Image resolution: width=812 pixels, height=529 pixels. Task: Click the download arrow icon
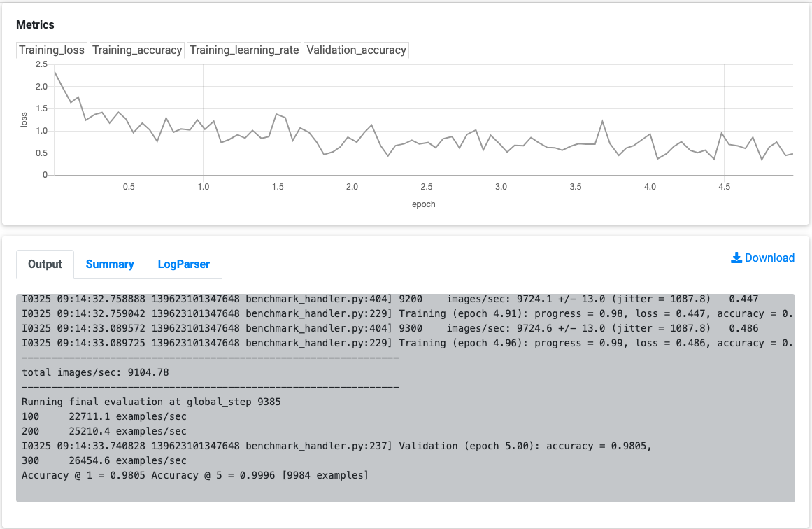point(736,258)
